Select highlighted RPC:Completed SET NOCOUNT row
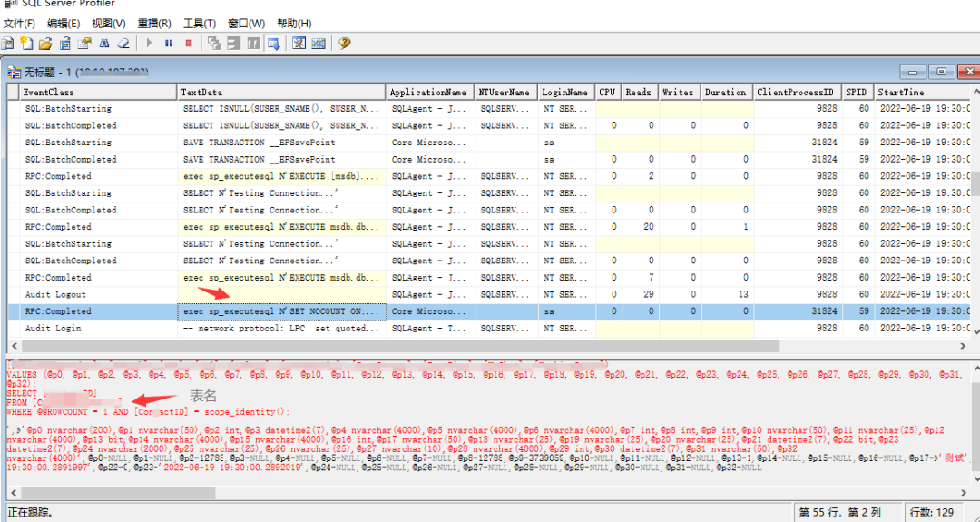Image resolution: width=980 pixels, height=522 pixels. point(489,310)
